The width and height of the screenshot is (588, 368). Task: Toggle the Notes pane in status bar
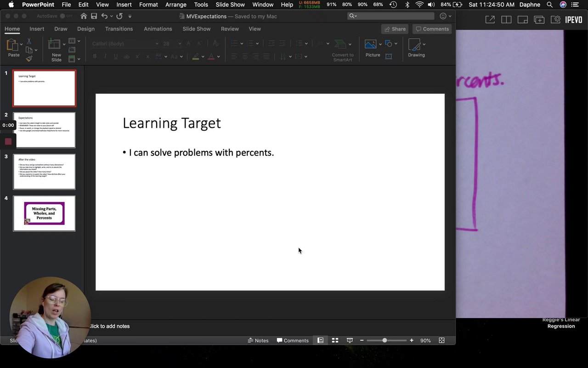(x=258, y=340)
